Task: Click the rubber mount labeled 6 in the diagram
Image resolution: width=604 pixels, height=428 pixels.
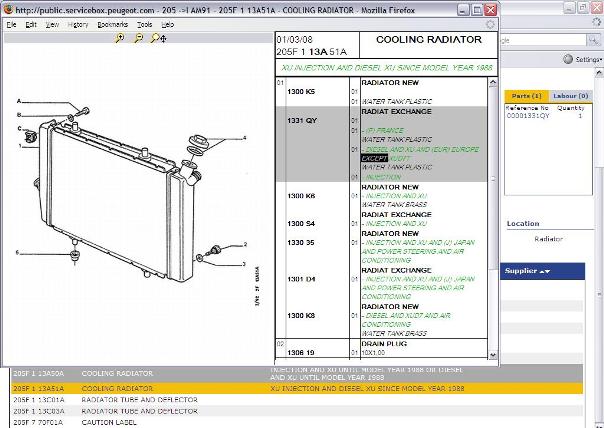Action: [75, 255]
